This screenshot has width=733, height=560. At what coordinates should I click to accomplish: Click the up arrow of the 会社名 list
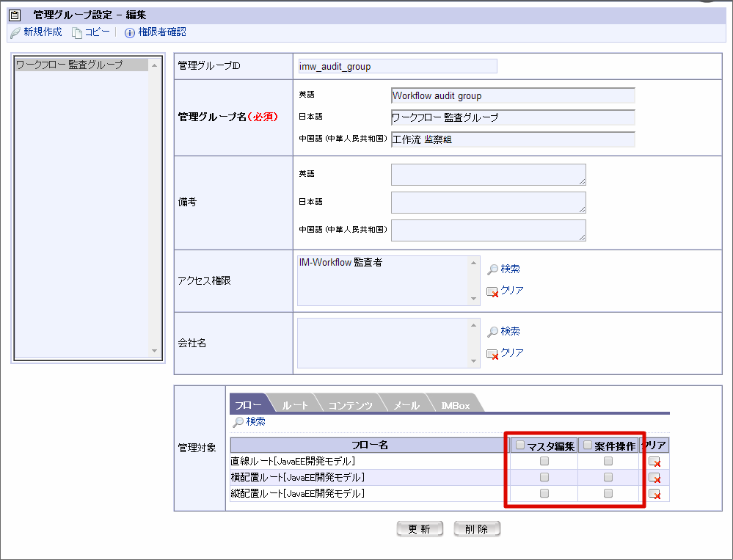pos(473,325)
